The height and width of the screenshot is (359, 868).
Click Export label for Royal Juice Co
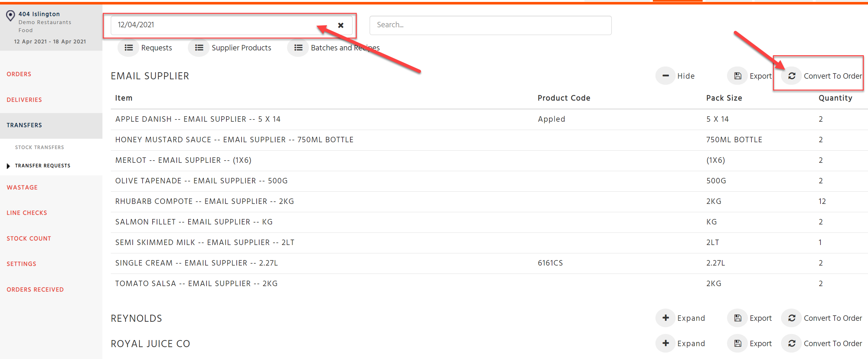point(760,344)
